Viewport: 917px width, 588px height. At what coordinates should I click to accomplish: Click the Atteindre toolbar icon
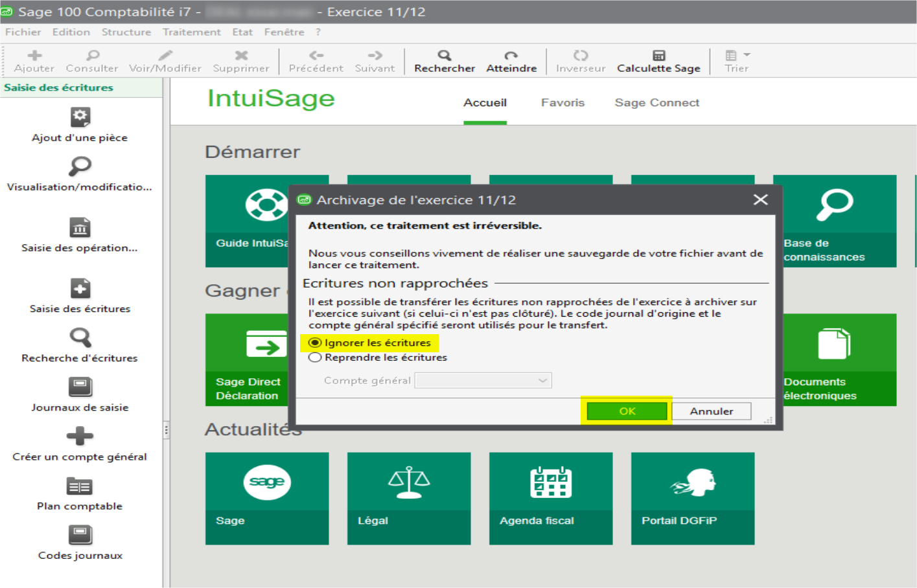point(511,56)
